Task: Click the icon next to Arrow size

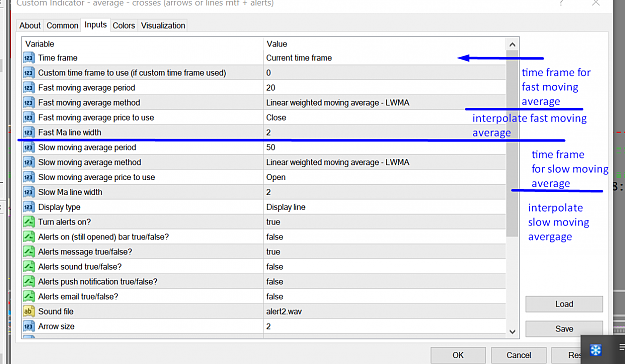Action: [29, 327]
